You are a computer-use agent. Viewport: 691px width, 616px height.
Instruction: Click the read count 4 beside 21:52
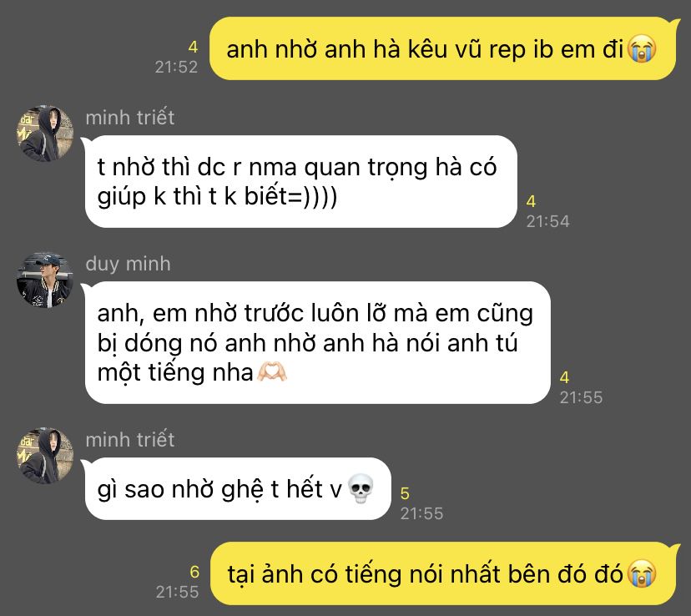point(193,47)
